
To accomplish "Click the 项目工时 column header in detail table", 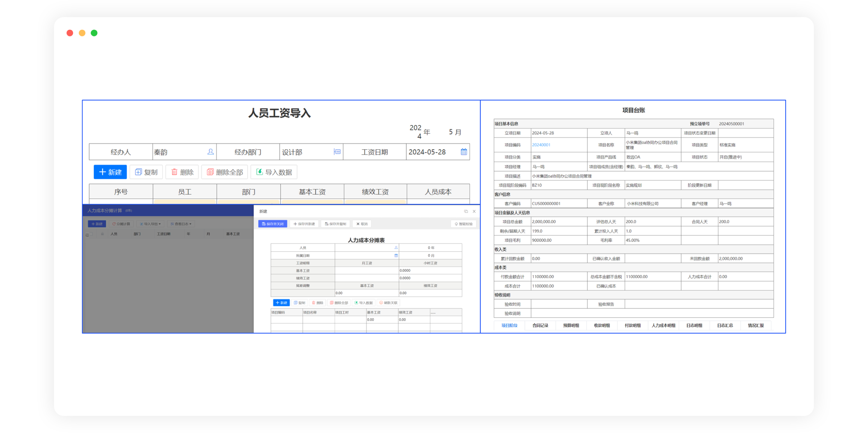I will point(351,312).
